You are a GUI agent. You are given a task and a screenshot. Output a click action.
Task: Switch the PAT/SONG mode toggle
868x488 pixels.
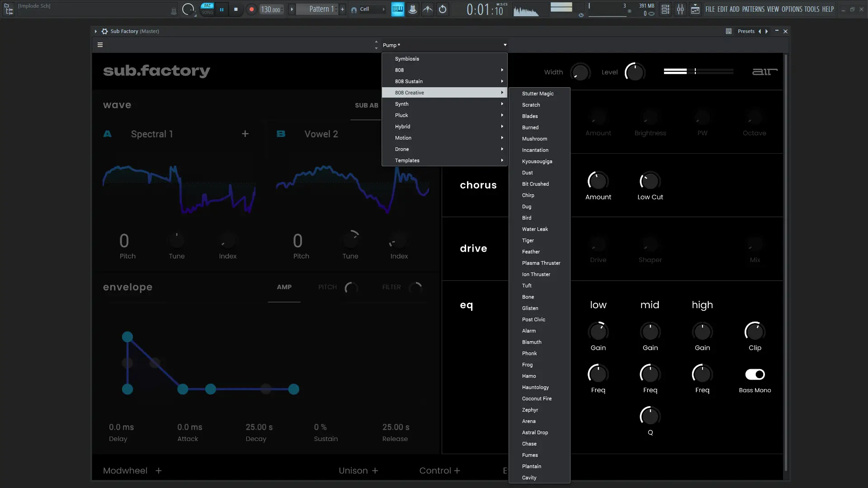coord(207,9)
